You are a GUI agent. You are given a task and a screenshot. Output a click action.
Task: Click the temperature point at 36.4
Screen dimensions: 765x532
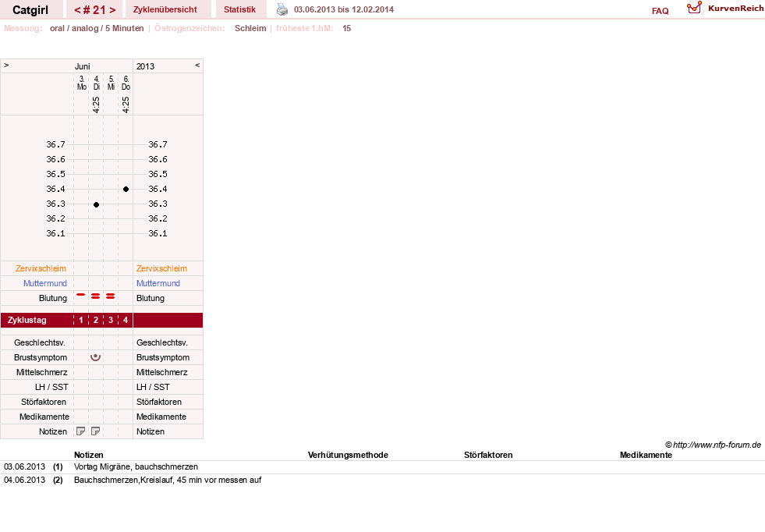pyautogui.click(x=126, y=189)
